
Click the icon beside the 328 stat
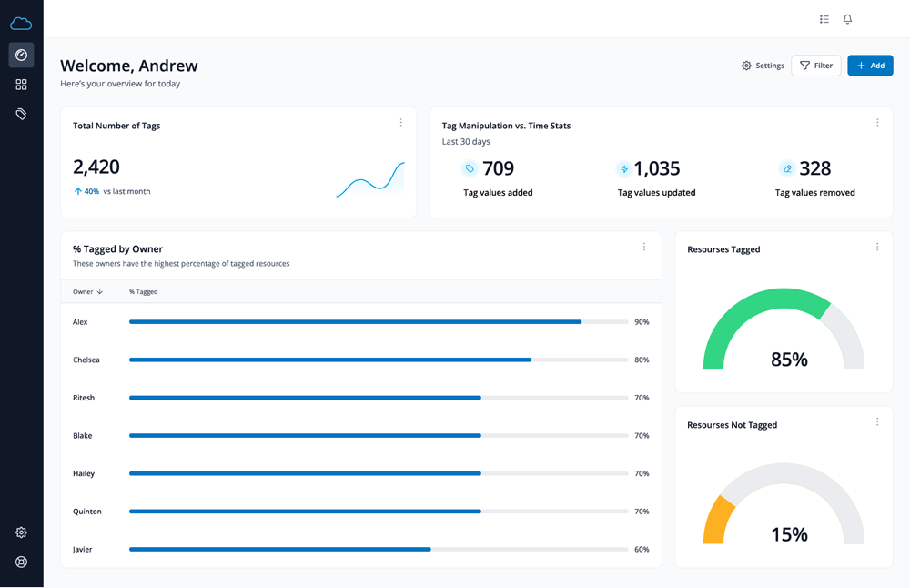786,168
